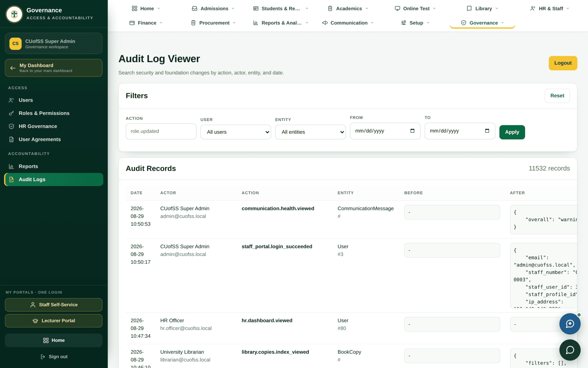Click the staff_portal.login_succeeded action text
Viewport: 588px width, 368px height.
277,247
